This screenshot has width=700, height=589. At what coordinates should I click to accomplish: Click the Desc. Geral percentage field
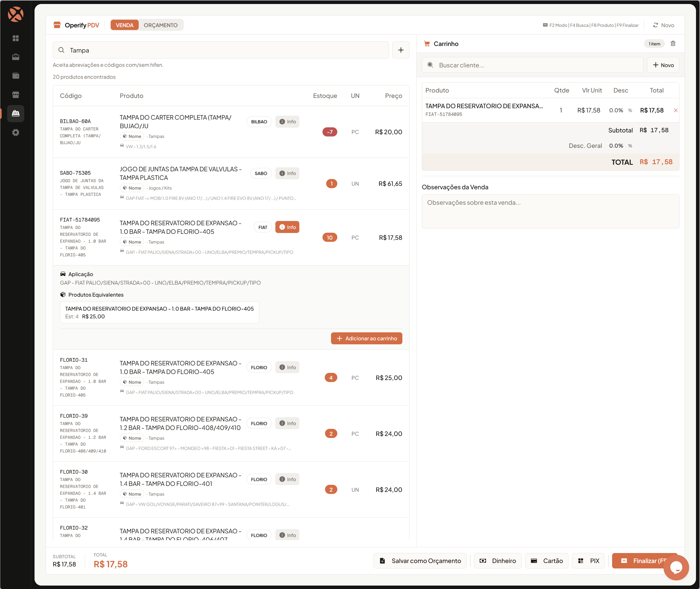[x=616, y=146]
